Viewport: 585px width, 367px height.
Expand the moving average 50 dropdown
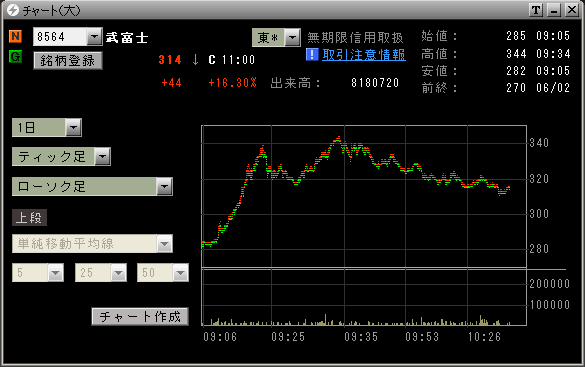coord(180,273)
